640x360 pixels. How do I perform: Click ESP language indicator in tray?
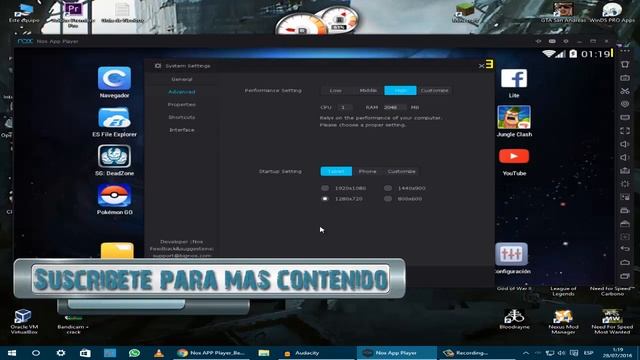(x=588, y=353)
